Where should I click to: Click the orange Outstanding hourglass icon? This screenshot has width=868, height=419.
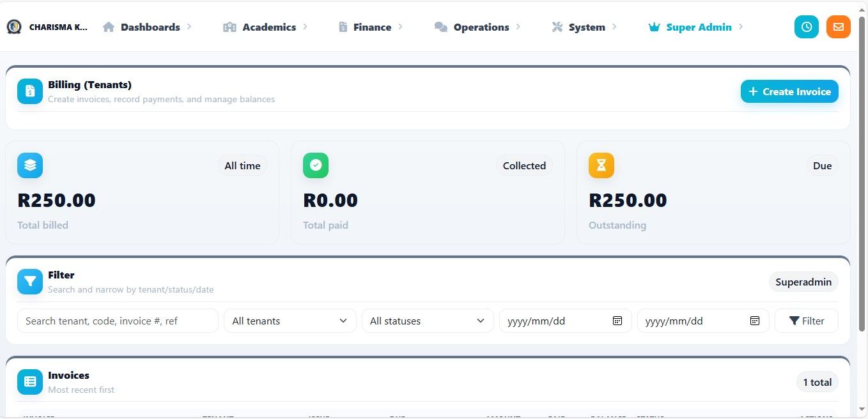(x=601, y=165)
